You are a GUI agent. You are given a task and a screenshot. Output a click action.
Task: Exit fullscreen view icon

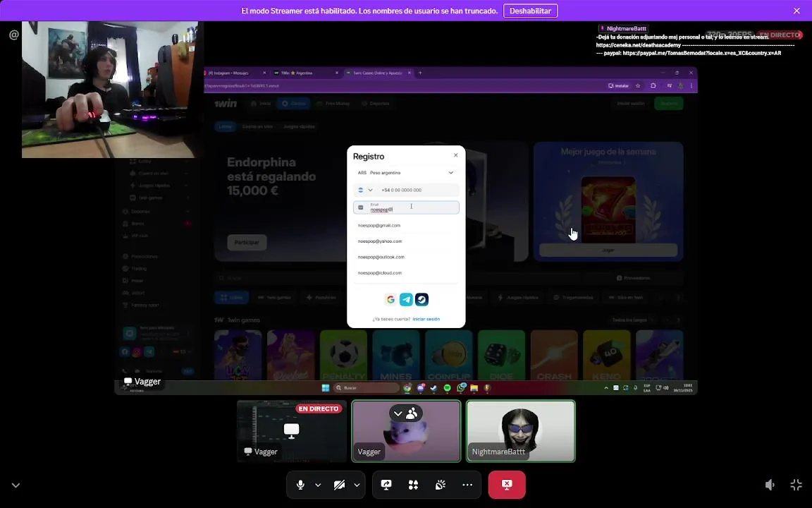tap(796, 485)
